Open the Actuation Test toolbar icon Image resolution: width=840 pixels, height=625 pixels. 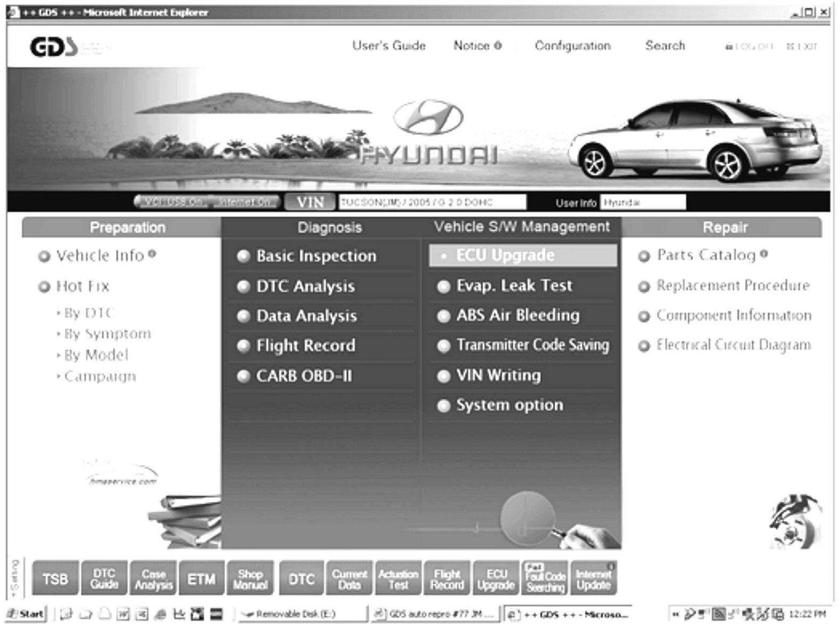[x=398, y=579]
